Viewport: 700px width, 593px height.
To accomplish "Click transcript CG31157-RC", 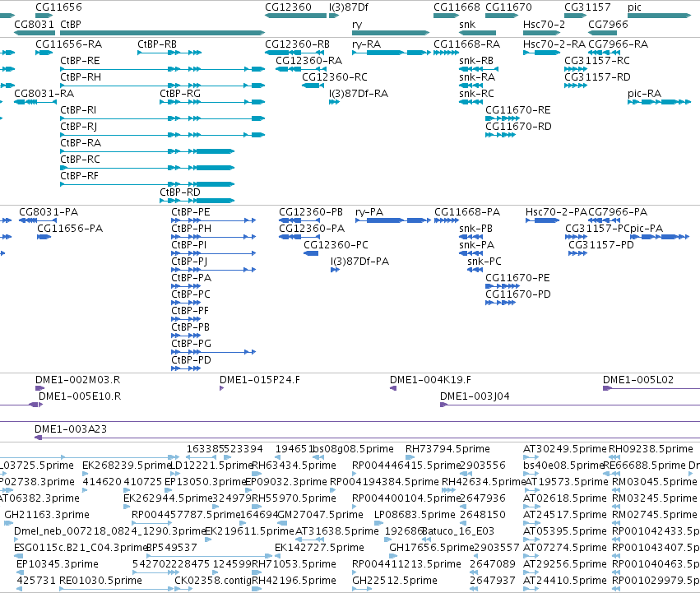I will pos(576,69).
